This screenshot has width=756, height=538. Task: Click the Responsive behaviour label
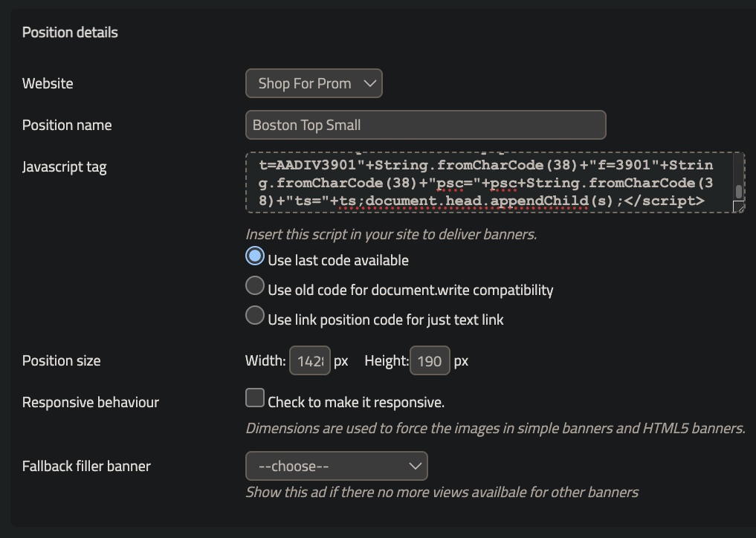91,402
